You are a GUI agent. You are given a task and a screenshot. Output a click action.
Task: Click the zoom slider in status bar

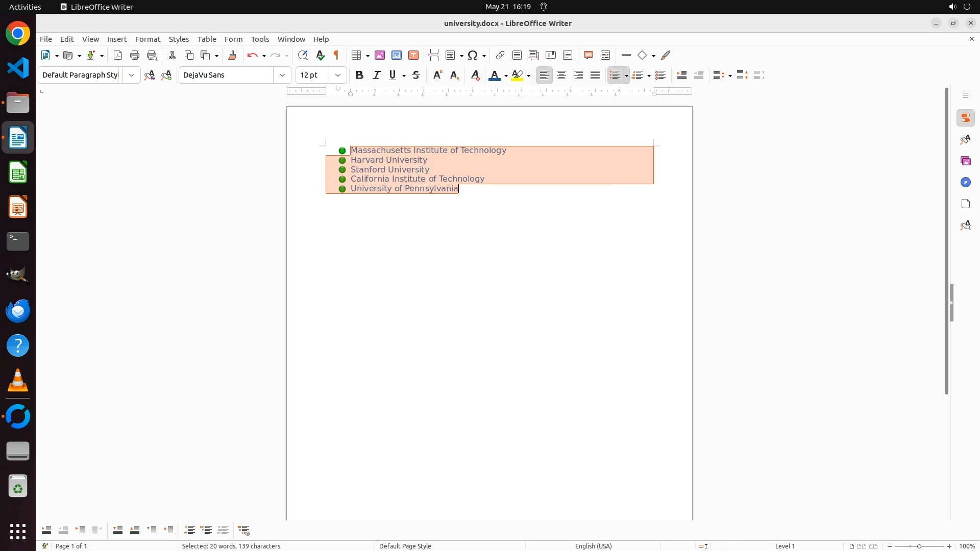point(919,546)
